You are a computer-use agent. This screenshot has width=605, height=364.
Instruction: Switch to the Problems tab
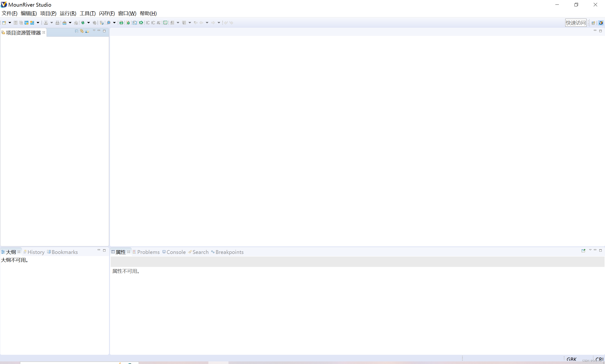tap(148, 252)
